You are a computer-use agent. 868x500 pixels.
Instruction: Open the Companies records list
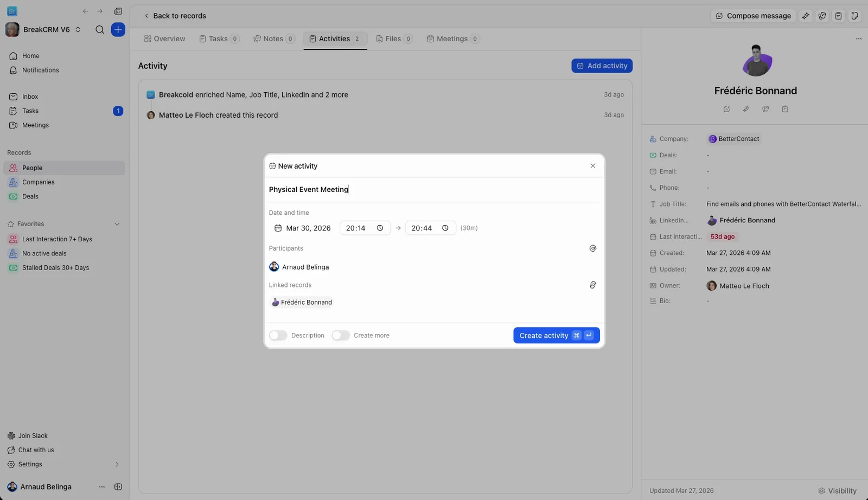64,182
